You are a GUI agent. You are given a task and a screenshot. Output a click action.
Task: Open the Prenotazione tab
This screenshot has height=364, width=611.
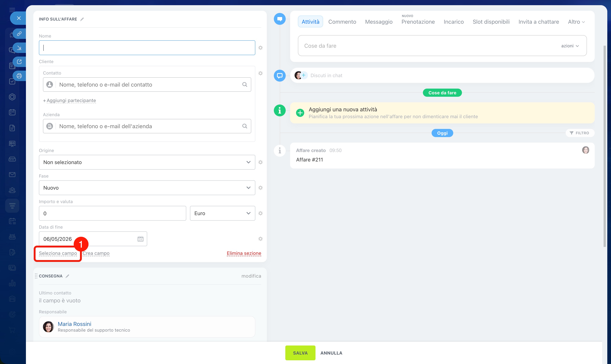[x=418, y=22]
